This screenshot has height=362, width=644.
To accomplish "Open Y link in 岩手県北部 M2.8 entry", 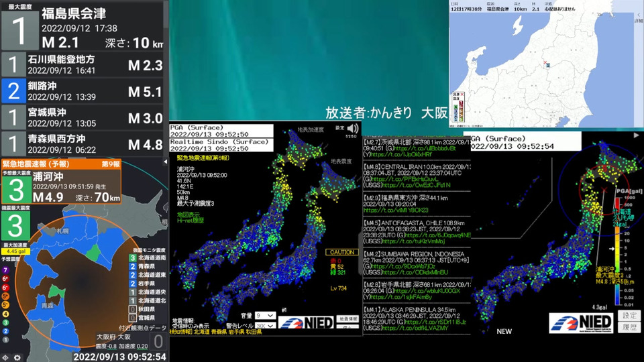I will 401,297.
